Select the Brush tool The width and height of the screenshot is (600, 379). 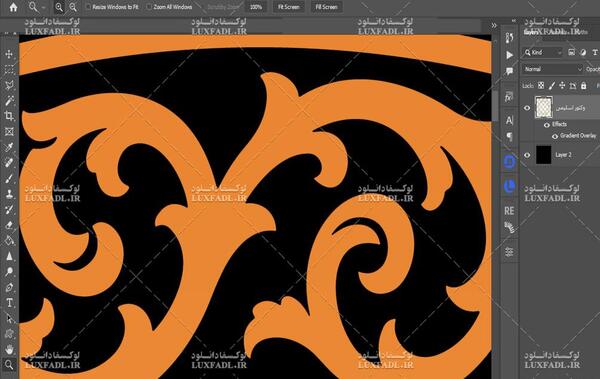point(9,178)
